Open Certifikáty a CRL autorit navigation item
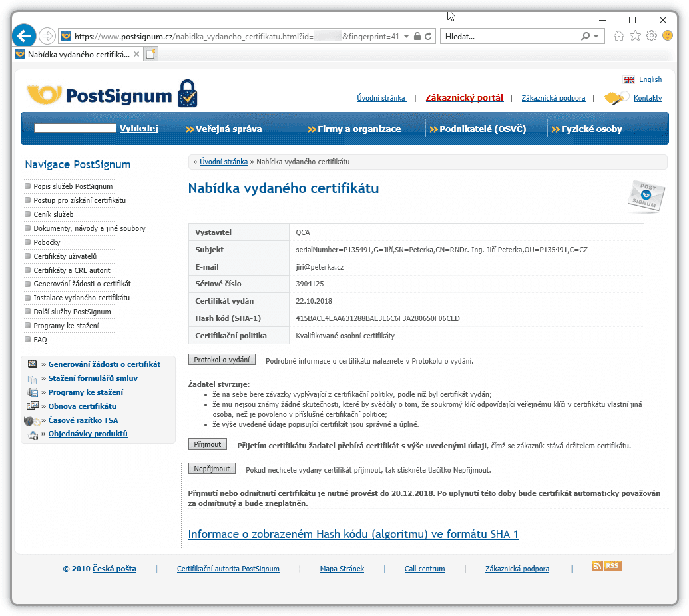The height and width of the screenshot is (616, 689). click(72, 270)
